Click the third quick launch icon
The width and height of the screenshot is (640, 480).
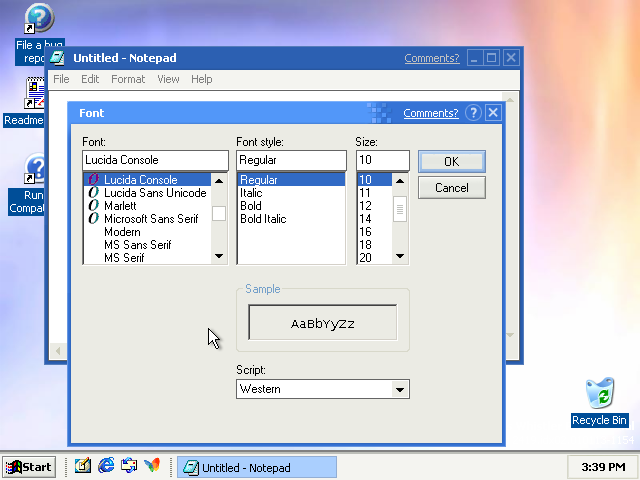[129, 465]
